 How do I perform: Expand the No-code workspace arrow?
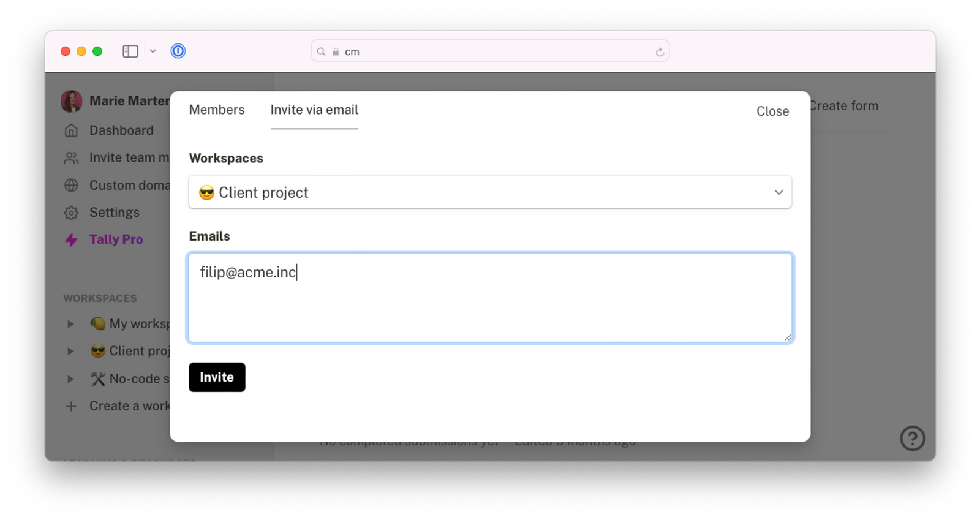pyautogui.click(x=70, y=379)
